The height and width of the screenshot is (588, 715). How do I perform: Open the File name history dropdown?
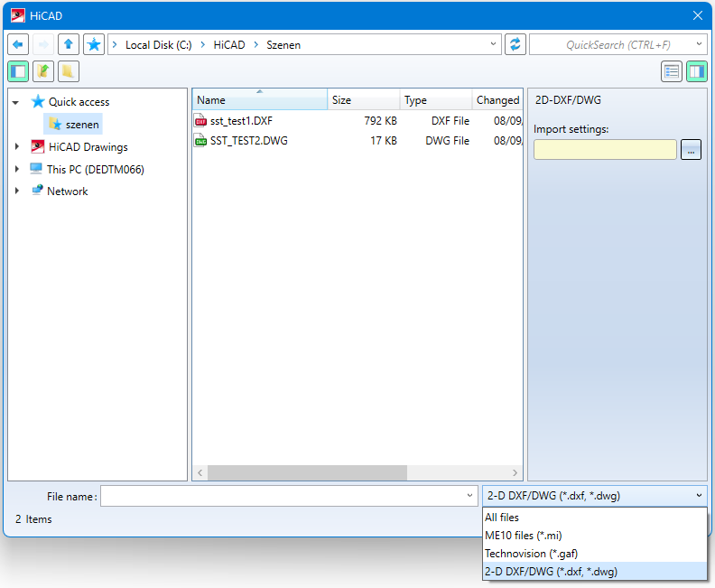(x=470, y=496)
